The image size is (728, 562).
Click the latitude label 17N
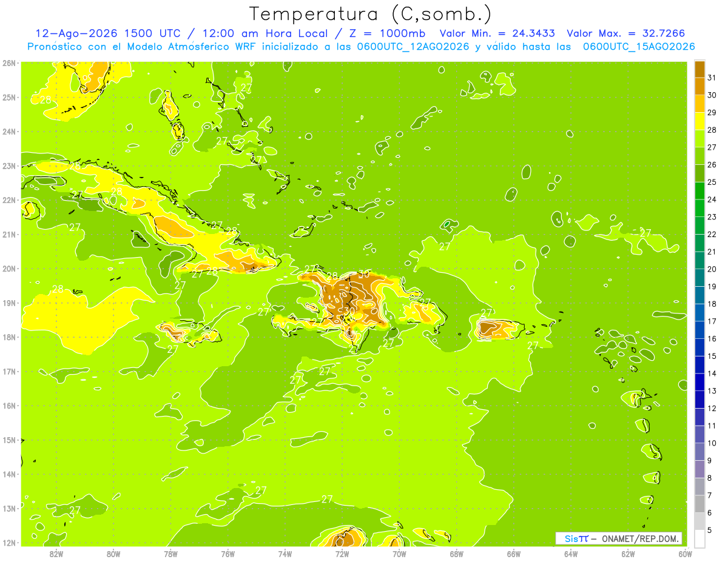click(9, 371)
